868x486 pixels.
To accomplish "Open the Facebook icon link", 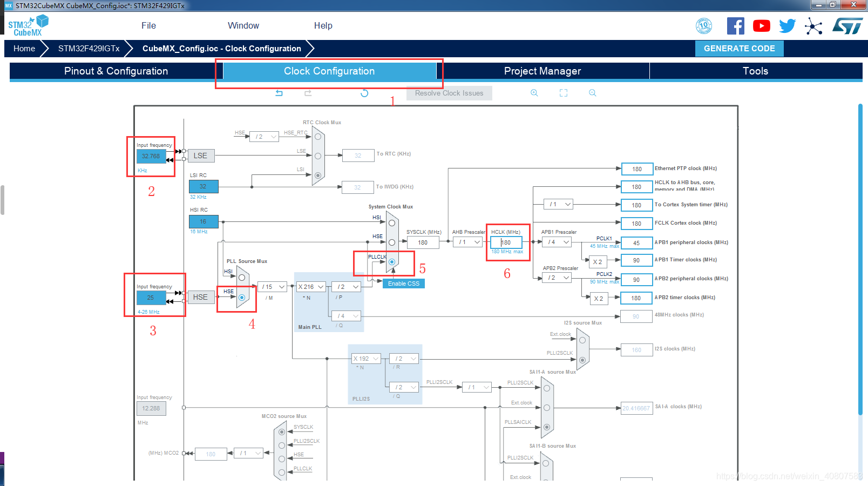I will point(735,26).
